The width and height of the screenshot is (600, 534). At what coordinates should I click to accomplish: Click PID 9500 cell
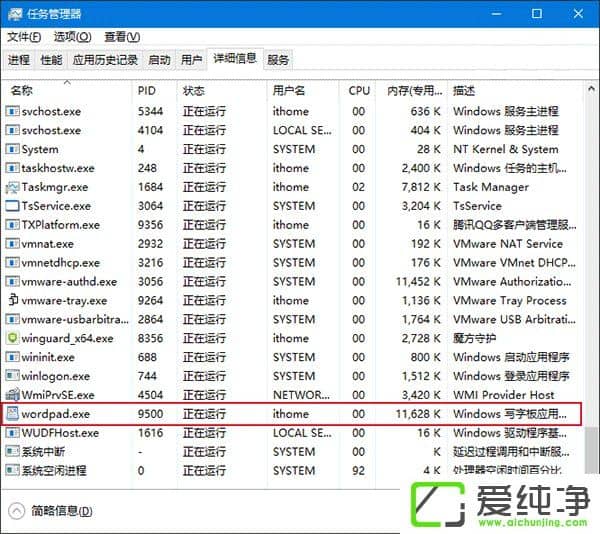coord(150,414)
